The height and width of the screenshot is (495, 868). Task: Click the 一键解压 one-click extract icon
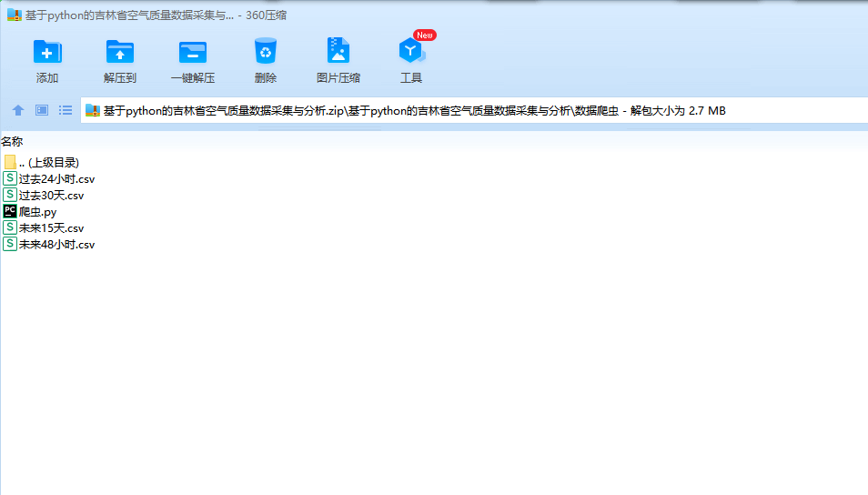click(193, 52)
